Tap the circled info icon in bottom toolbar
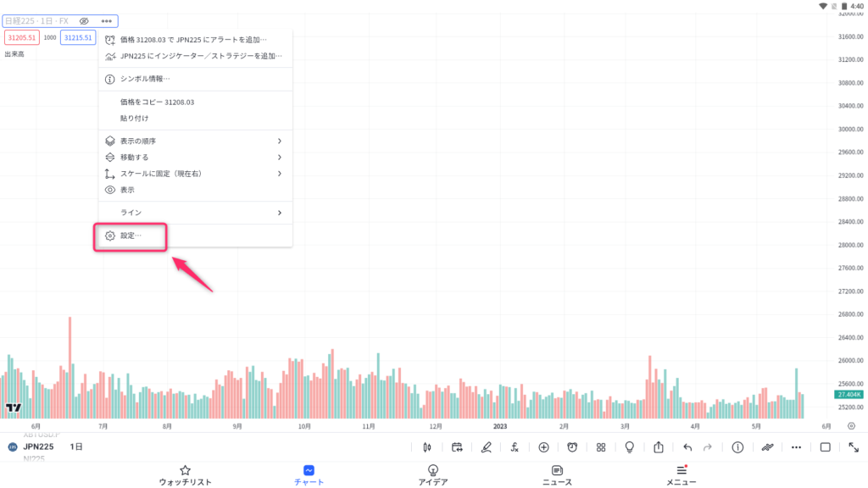Image resolution: width=868 pixels, height=488 pixels. 737,447
